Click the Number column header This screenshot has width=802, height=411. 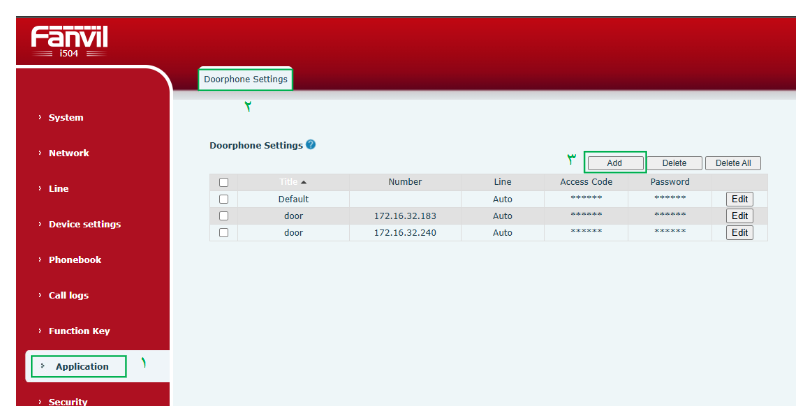click(x=405, y=182)
